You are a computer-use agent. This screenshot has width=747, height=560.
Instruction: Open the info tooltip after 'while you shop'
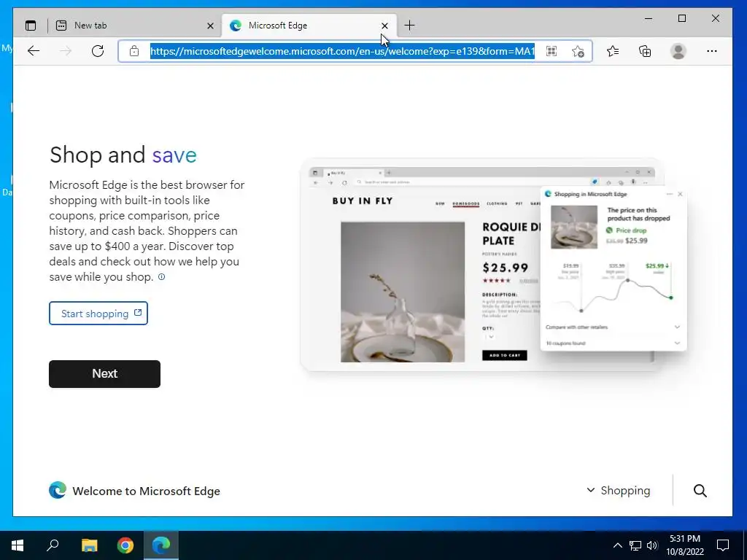(161, 276)
